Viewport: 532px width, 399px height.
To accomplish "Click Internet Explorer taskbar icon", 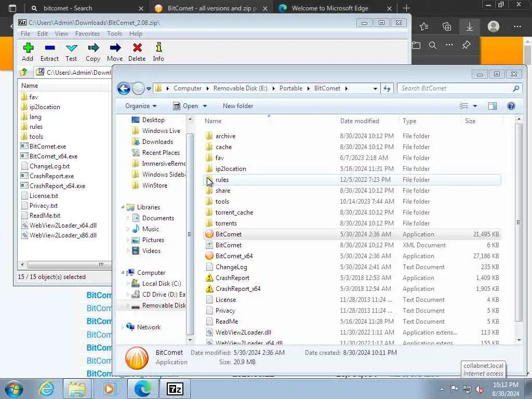I will coord(46,389).
